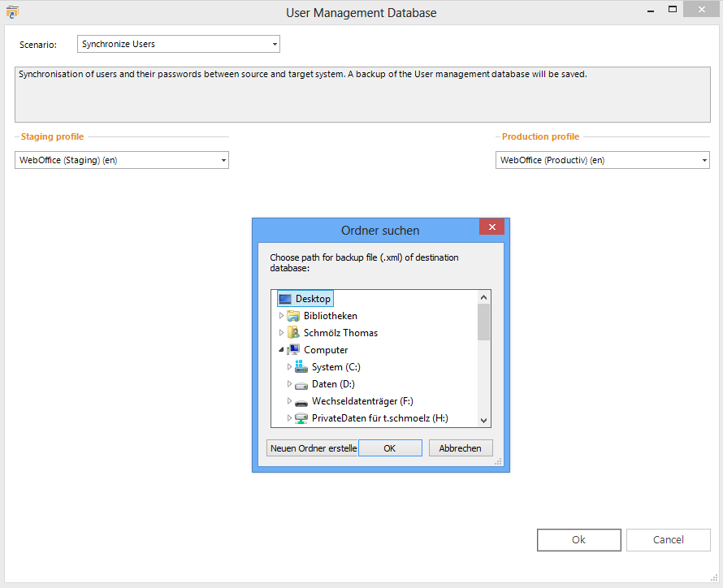Click the Schmölz Thomas user folder icon
This screenshot has height=588, width=723.
[294, 332]
